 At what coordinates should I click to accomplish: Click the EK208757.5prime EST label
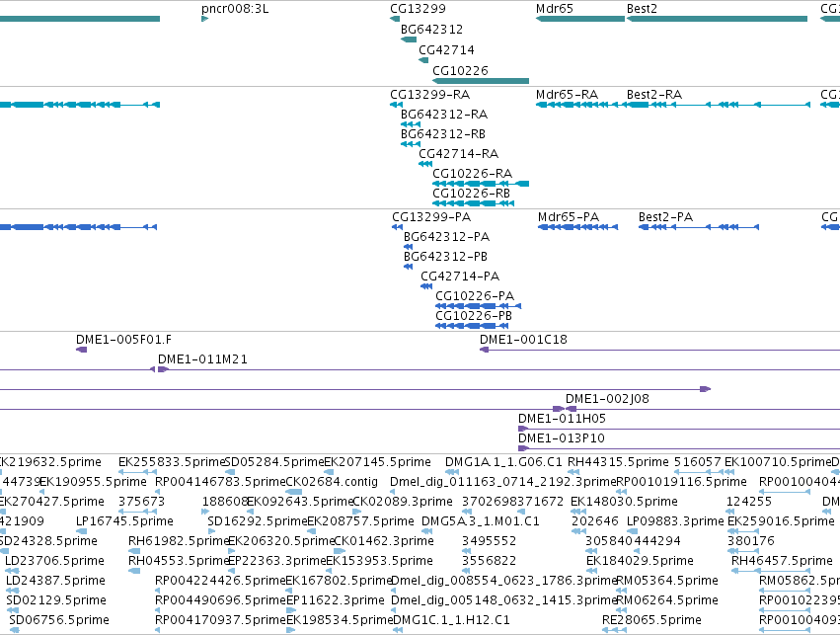[x=360, y=522]
